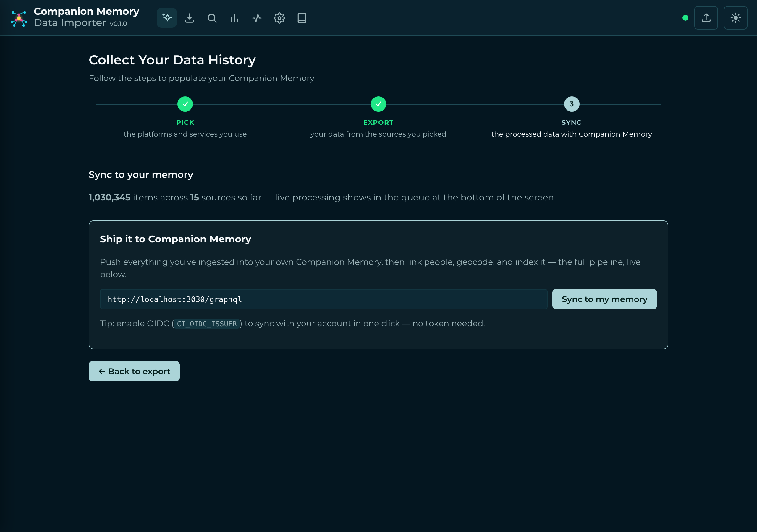Select step 3 SYNC circle
The height and width of the screenshot is (532, 757).
(571, 104)
